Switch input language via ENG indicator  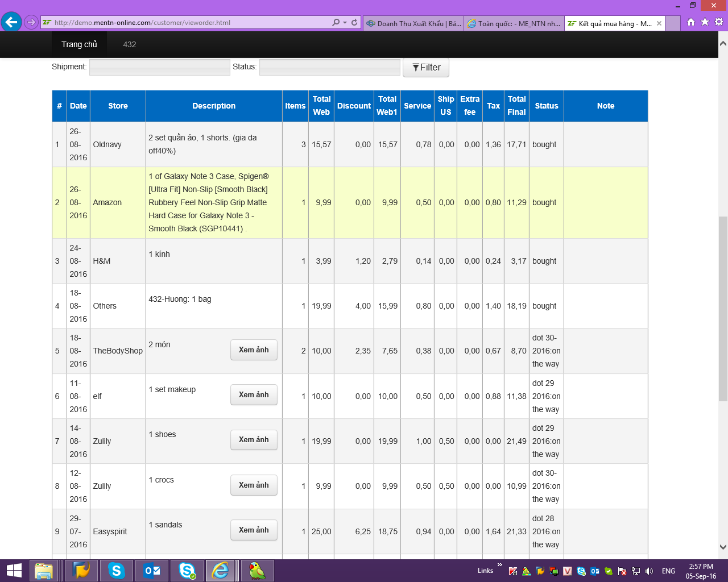(x=669, y=571)
